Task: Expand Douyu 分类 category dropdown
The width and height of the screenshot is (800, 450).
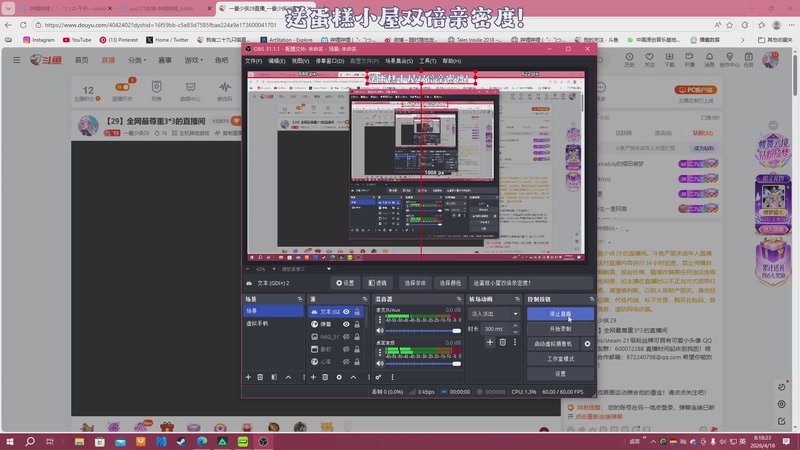Action: click(137, 60)
